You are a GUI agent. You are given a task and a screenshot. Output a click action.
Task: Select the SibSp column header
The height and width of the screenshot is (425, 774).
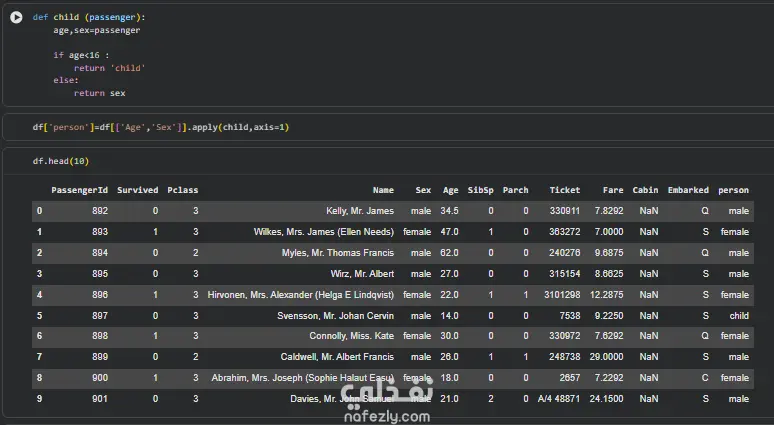point(480,190)
